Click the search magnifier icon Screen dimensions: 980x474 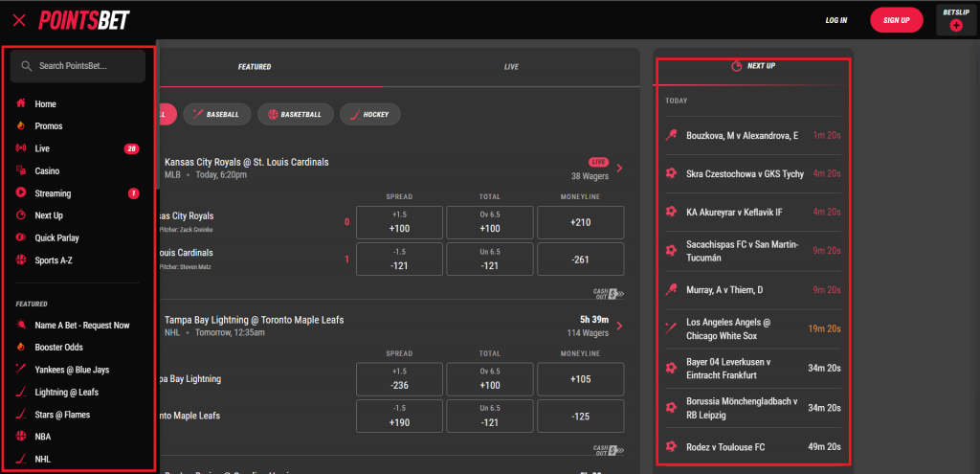(26, 66)
